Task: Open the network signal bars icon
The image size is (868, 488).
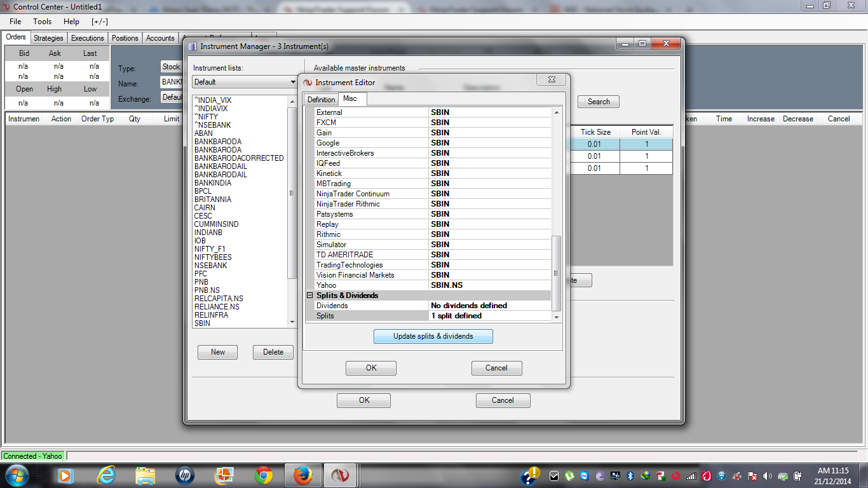Action: point(692,476)
